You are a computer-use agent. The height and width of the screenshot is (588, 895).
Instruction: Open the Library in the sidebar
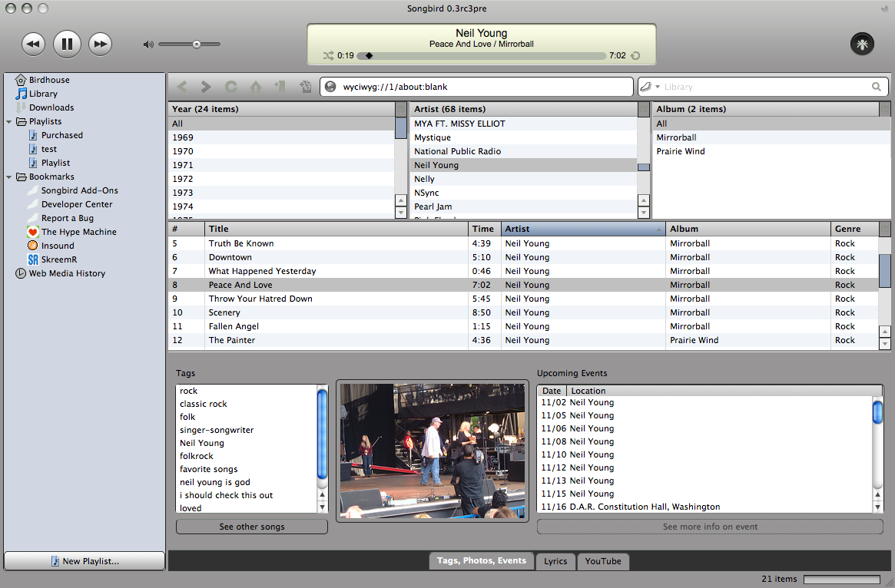pyautogui.click(x=43, y=94)
